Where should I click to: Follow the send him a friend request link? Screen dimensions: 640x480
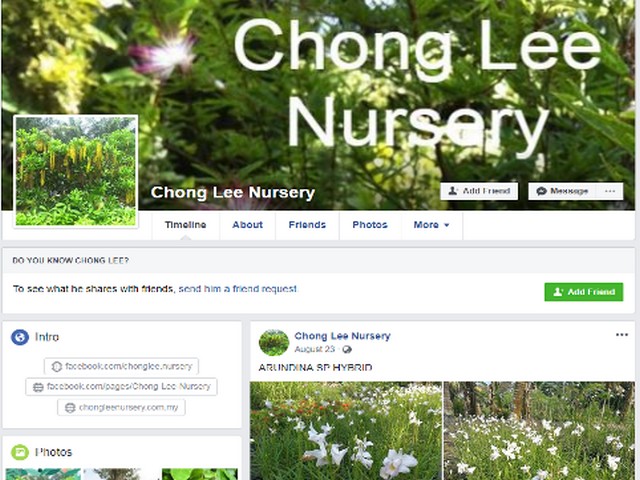click(x=238, y=289)
